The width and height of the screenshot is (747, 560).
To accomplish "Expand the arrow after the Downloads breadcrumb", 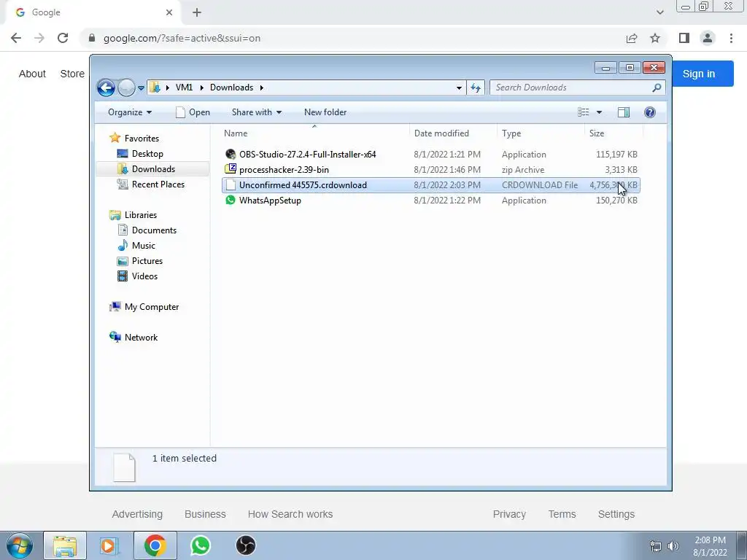I will coord(262,87).
